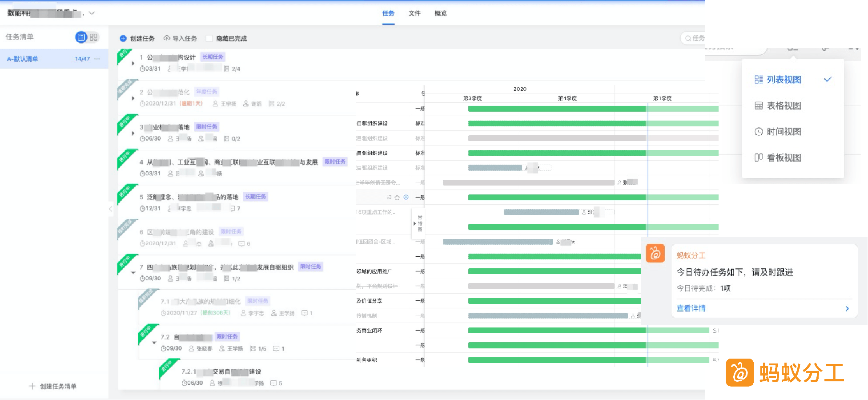This screenshot has height=400, width=868.
Task: Click the clock icon on task 7 due date
Action: (x=142, y=279)
